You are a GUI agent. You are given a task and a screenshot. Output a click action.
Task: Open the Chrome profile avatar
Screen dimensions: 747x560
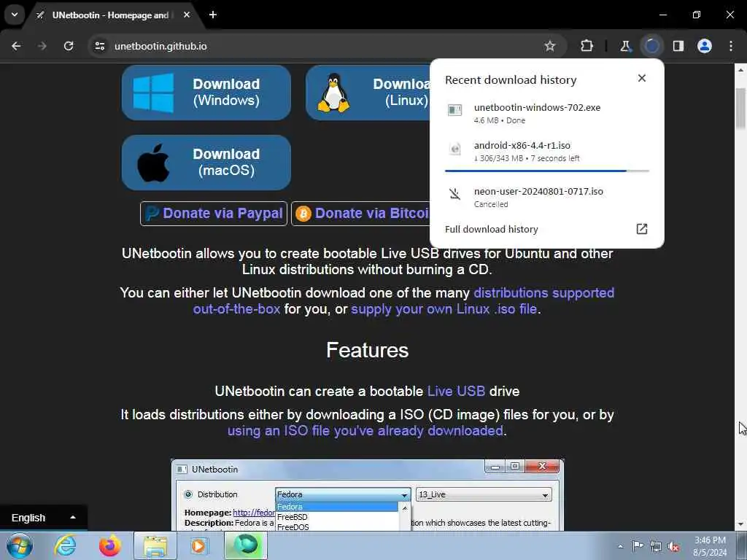pos(705,46)
